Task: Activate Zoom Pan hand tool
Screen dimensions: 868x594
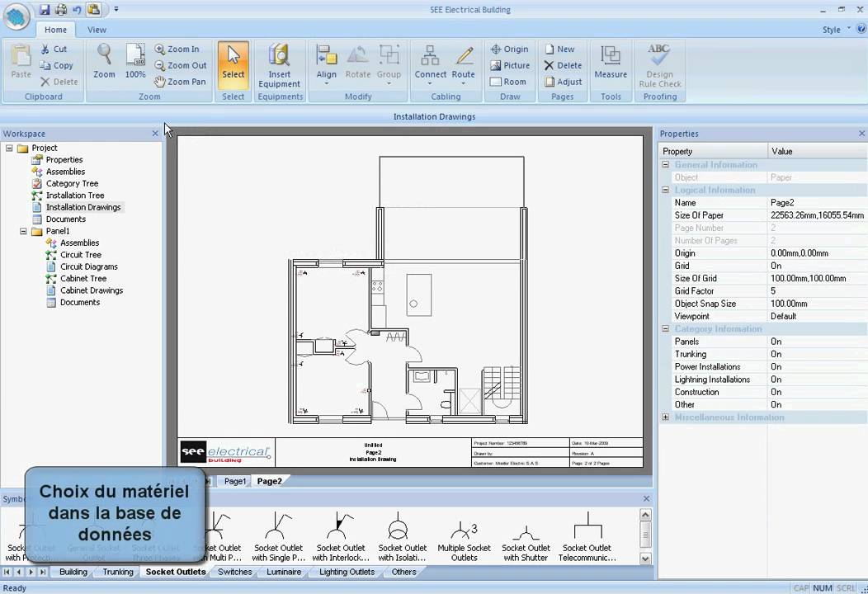Action: (180, 82)
